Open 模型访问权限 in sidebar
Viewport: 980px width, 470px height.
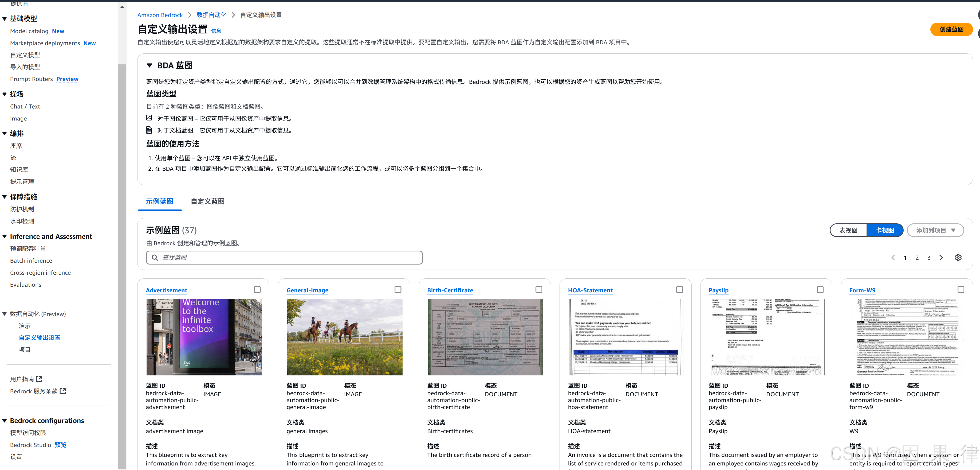coord(28,433)
